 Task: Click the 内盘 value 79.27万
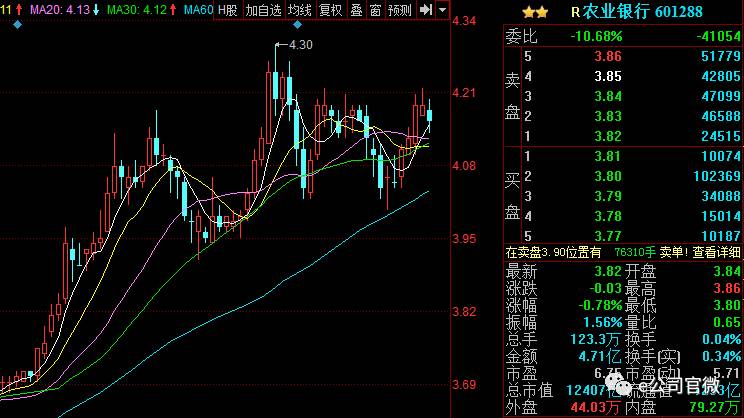click(x=715, y=407)
